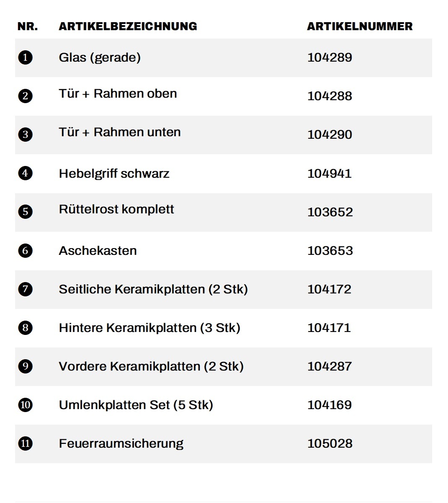Click the number 11 circle icon
Screen dimensions: 448x503
26,443
